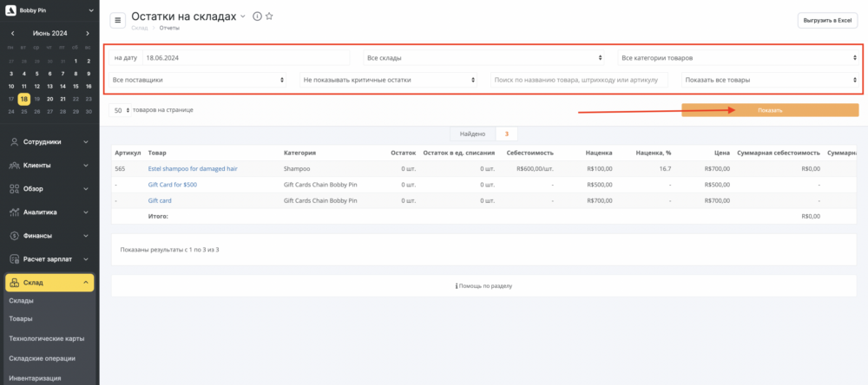The image size is (868, 385).
Task: Open the Показать все товары dropdown
Action: tap(770, 80)
